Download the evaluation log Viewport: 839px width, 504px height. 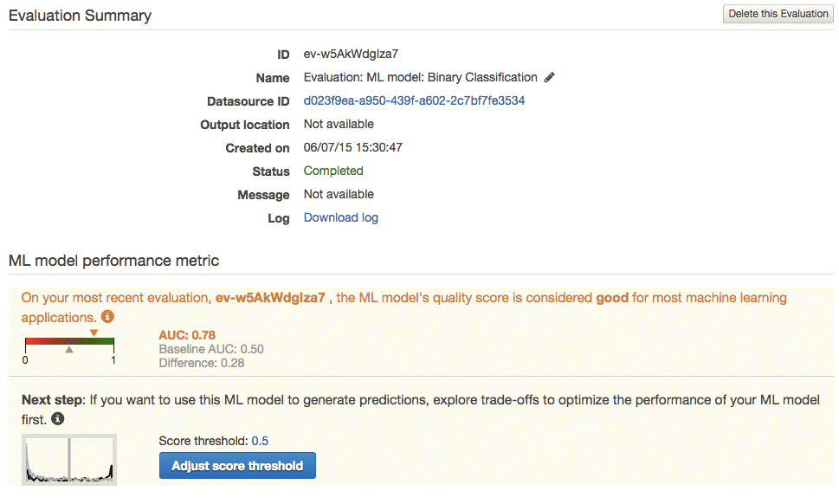[341, 217]
